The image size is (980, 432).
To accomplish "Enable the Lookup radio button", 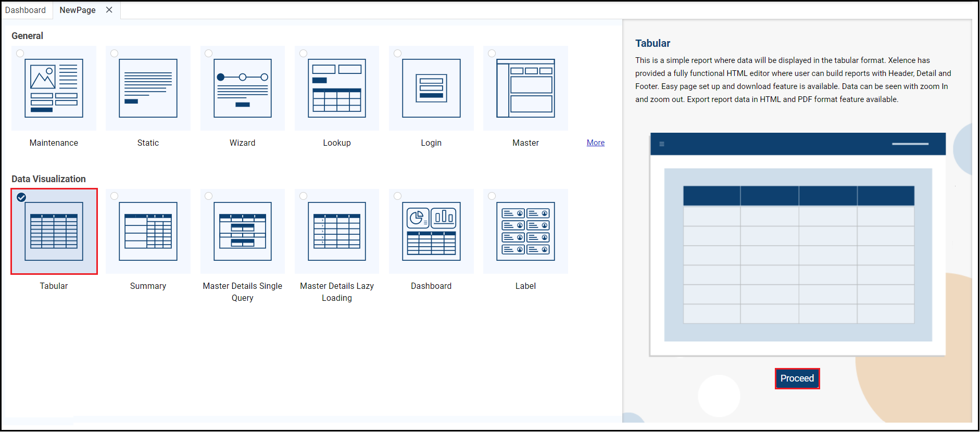I will [x=303, y=53].
